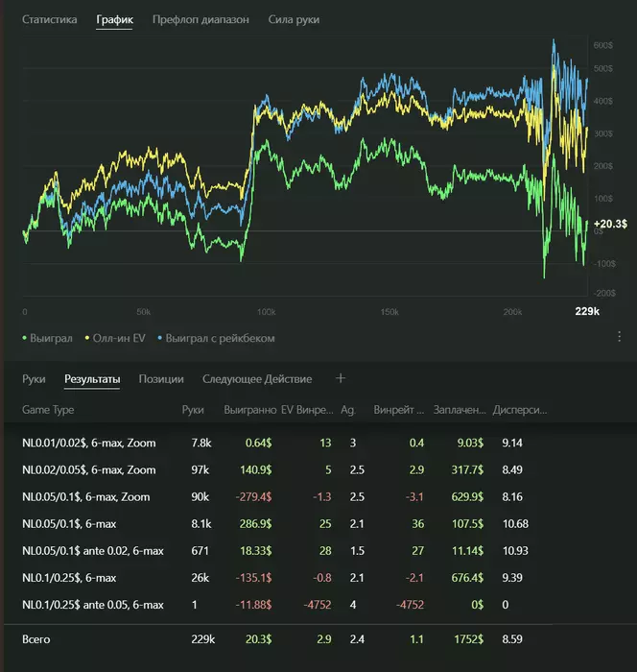Screen dimensions: 637x672
Task: Open the three-dot chart options menu
Action: click(x=620, y=337)
